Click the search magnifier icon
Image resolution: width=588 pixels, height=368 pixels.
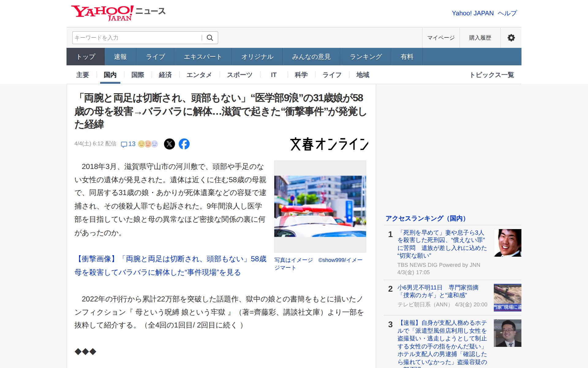tap(210, 37)
